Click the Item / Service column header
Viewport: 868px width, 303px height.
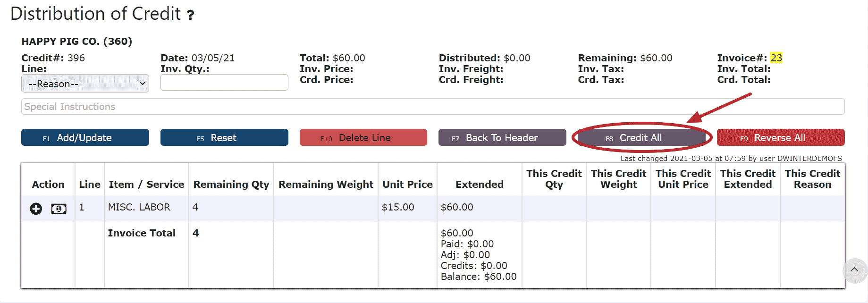[x=146, y=185]
